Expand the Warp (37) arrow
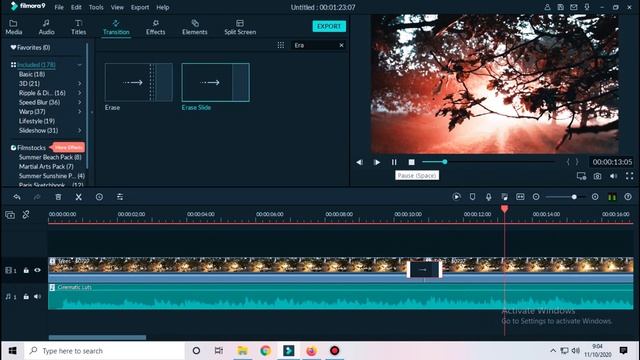640x360 pixels. click(x=80, y=112)
